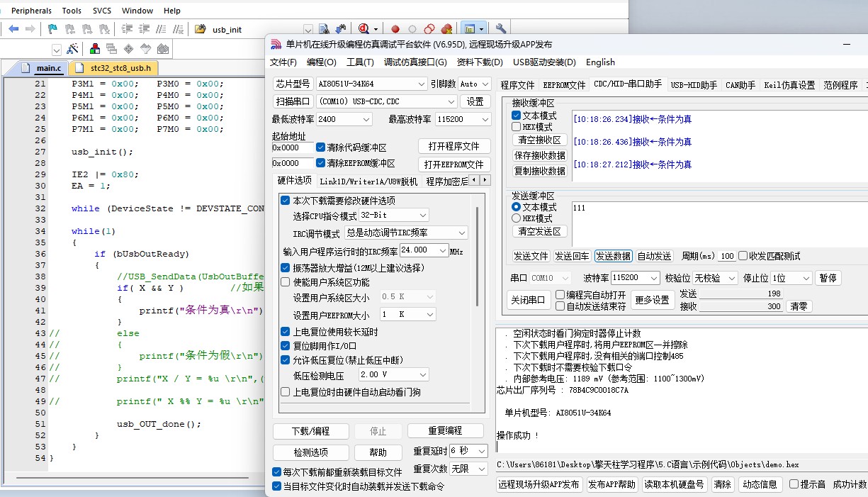Uncheck 清除代码缓冲区 checkbox
The image size is (868, 497).
click(x=321, y=147)
